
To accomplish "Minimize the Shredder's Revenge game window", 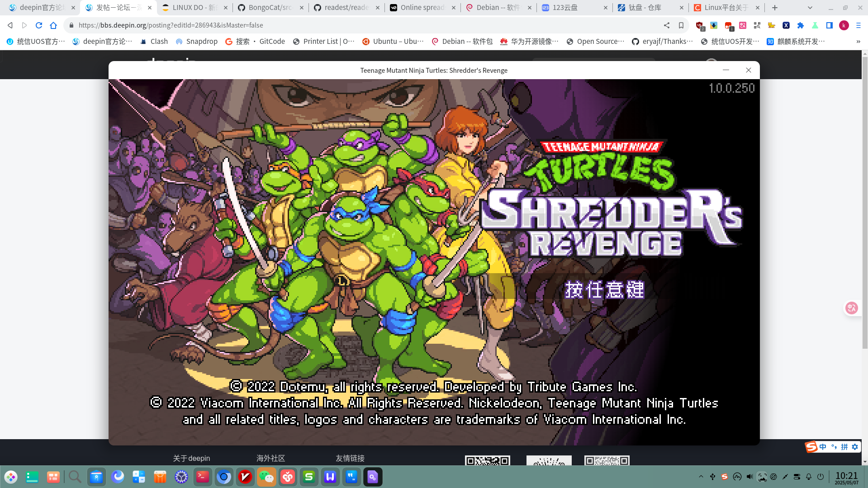I will 726,70.
